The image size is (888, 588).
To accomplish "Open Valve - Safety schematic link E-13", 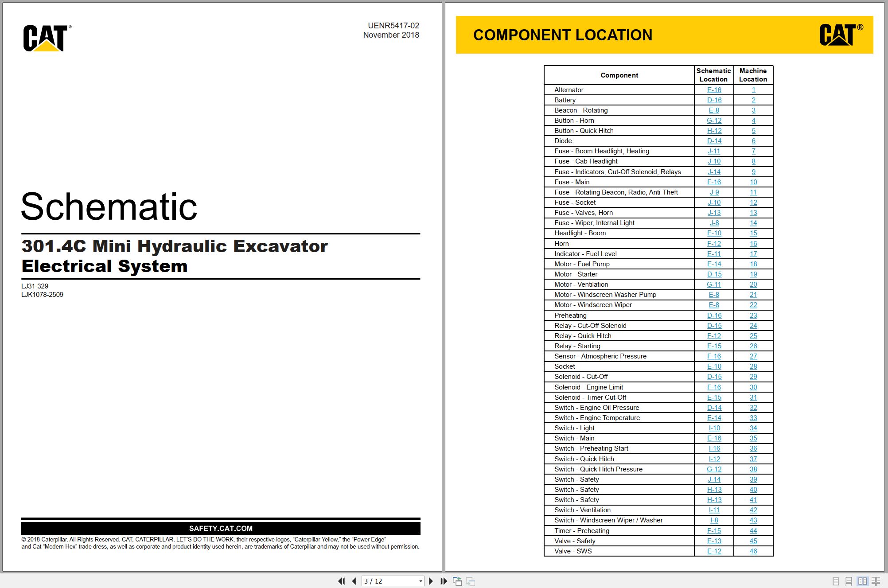I will (x=714, y=541).
